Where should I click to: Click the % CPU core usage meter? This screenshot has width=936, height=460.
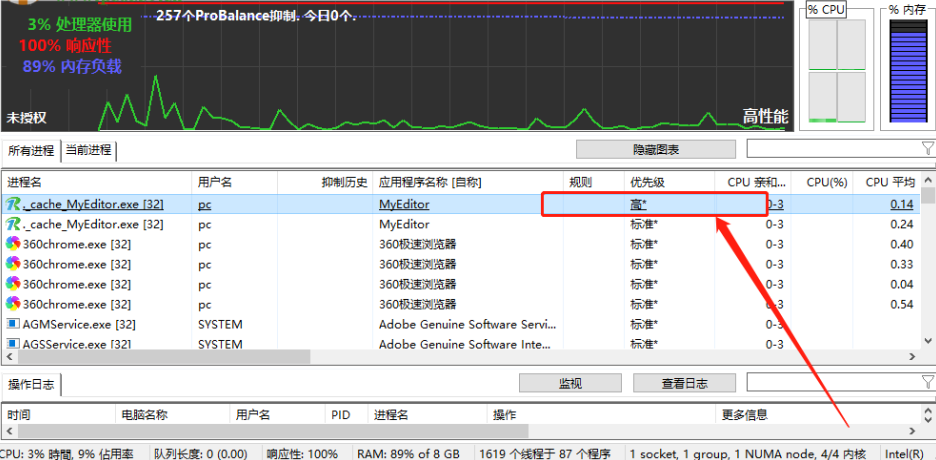click(x=836, y=70)
